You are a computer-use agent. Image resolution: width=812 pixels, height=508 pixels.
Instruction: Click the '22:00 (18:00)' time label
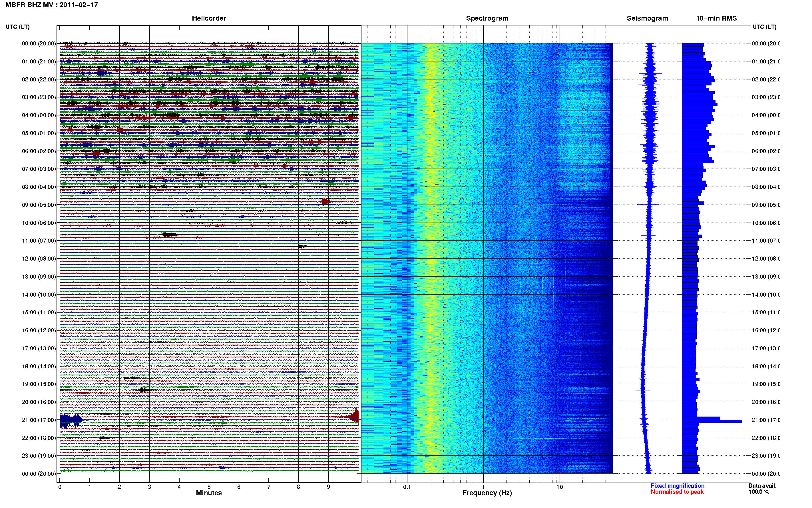pyautogui.click(x=39, y=438)
